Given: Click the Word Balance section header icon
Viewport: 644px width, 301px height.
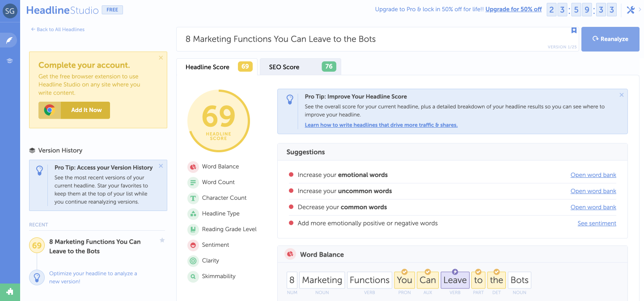Looking at the screenshot, I should pyautogui.click(x=290, y=254).
